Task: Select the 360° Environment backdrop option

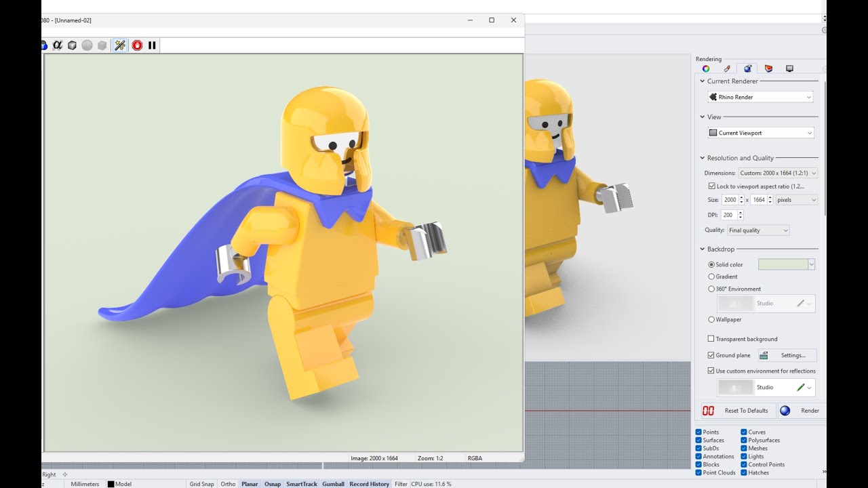Action: click(711, 289)
